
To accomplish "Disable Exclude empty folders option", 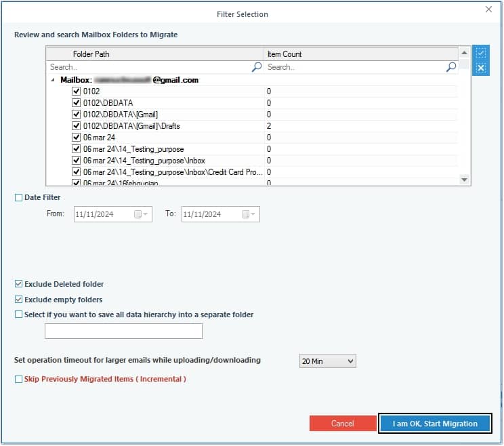I will (19, 300).
